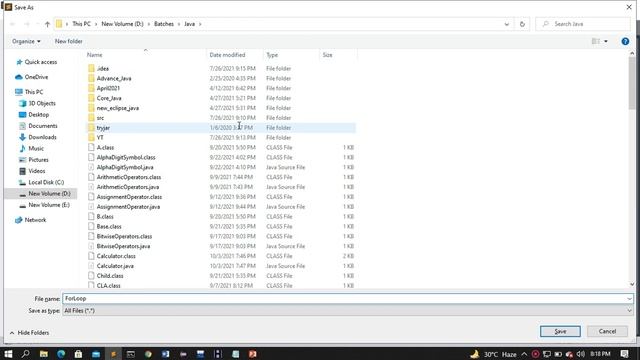Click the Up one level arrow

pos(47,24)
